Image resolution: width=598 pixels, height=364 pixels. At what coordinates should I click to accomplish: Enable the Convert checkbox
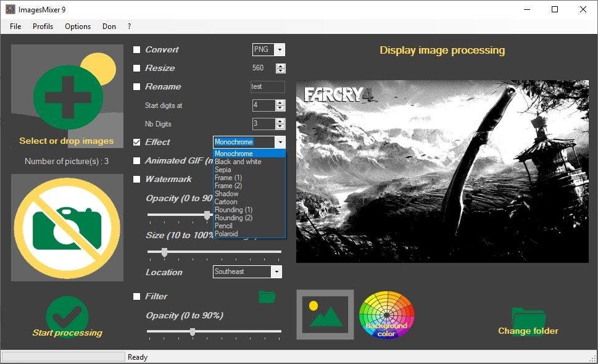(x=136, y=49)
